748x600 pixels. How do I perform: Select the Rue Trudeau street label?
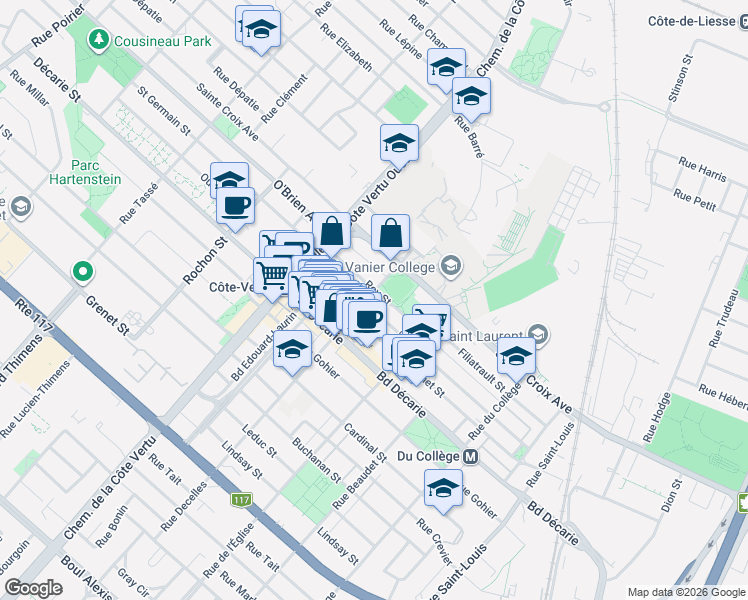(x=724, y=319)
